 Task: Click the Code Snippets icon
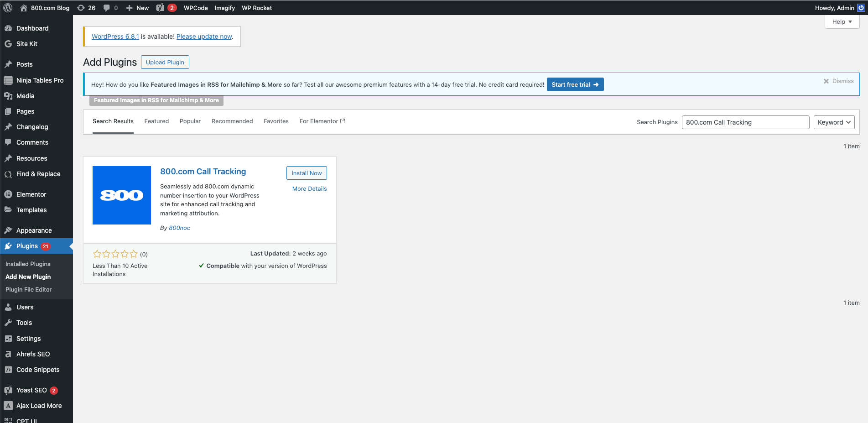(8, 370)
